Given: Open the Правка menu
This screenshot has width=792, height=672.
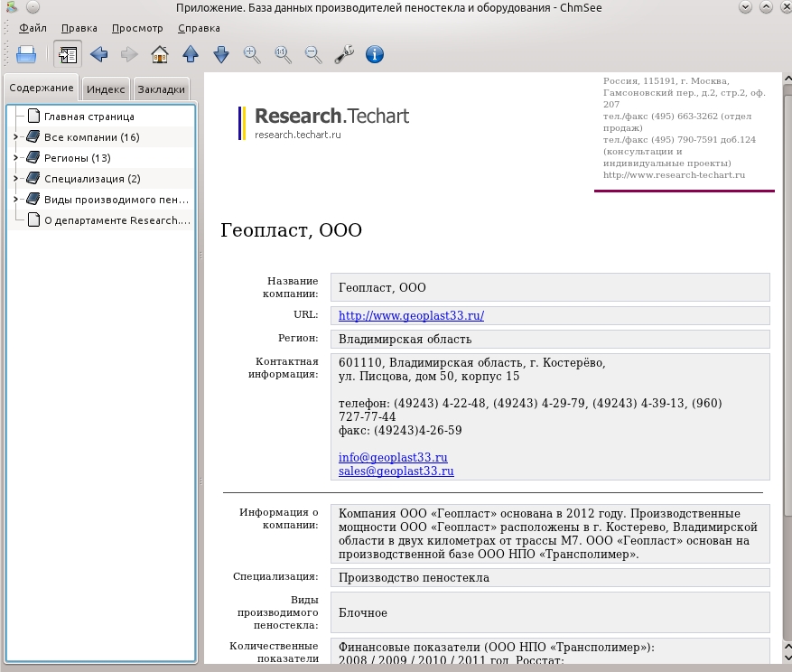Looking at the screenshot, I should click(79, 28).
